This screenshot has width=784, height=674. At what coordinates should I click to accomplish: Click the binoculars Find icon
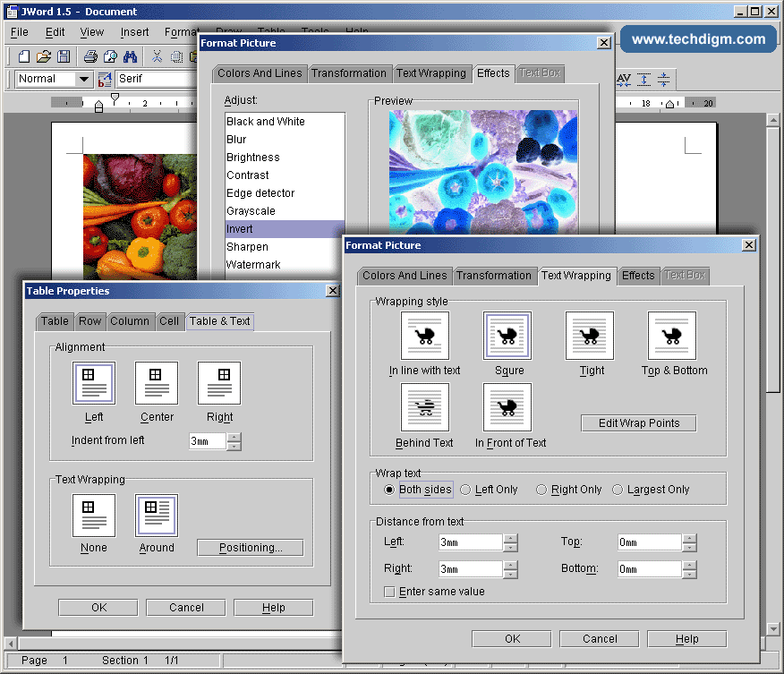[x=130, y=56]
